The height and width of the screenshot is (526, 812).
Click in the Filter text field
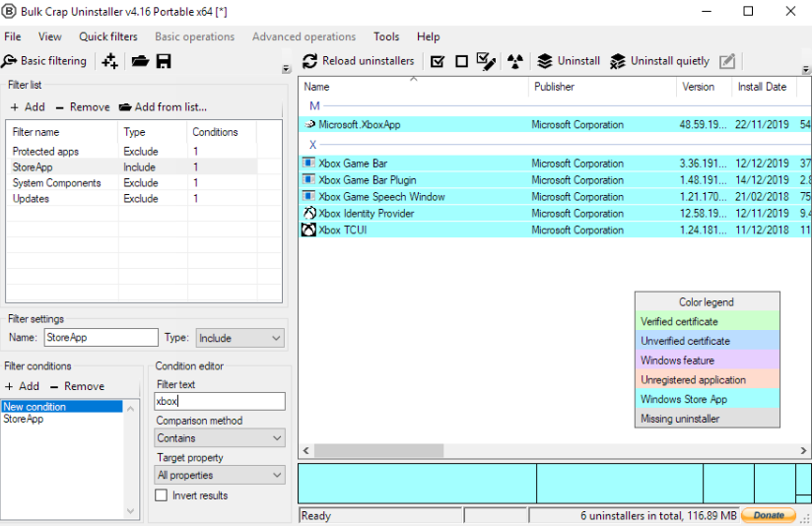pos(220,401)
